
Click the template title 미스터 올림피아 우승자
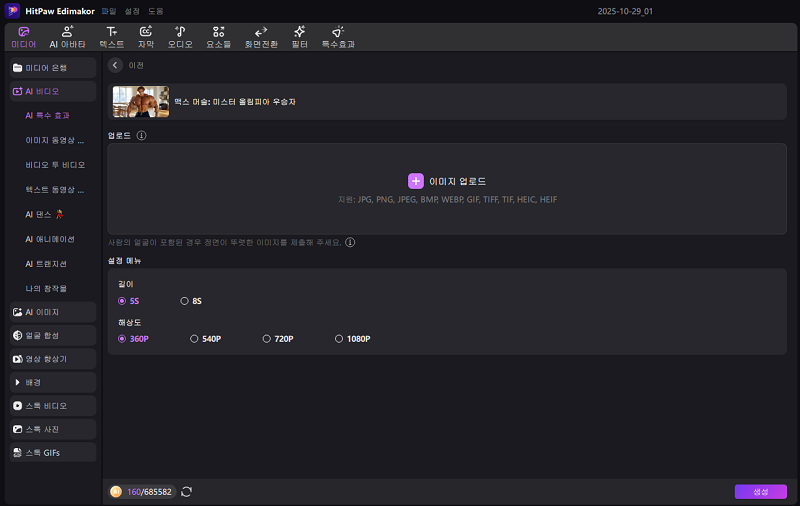(x=254, y=102)
